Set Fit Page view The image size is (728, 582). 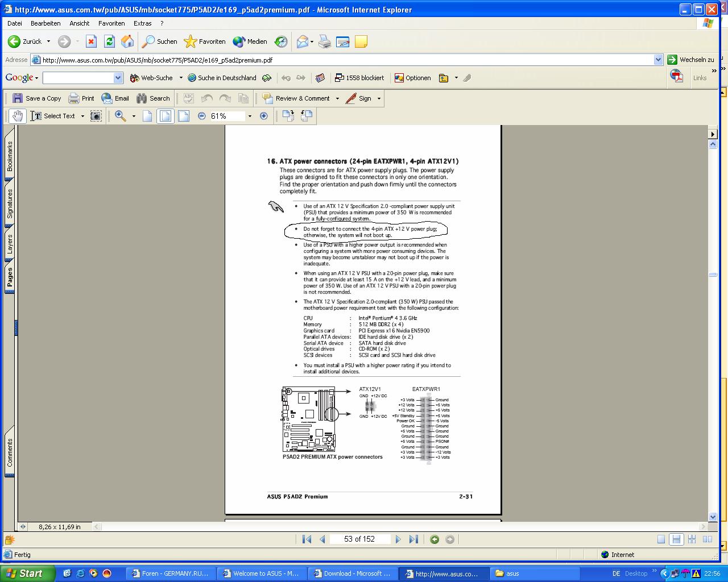click(166, 116)
